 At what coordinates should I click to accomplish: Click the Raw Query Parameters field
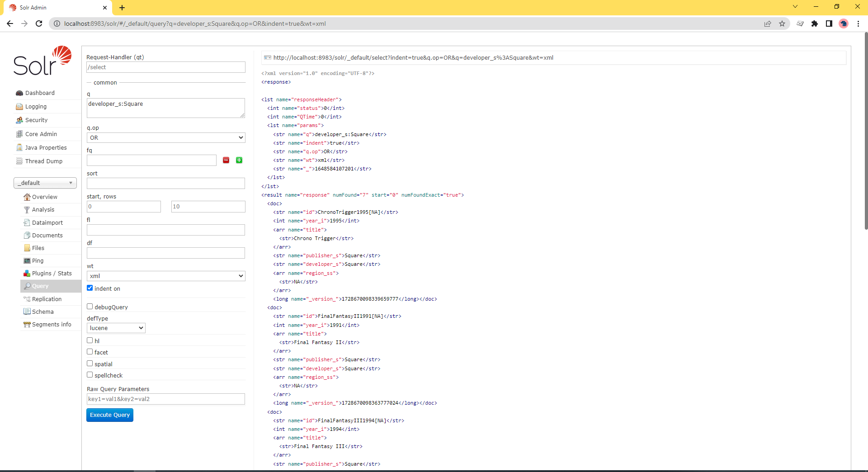166,399
